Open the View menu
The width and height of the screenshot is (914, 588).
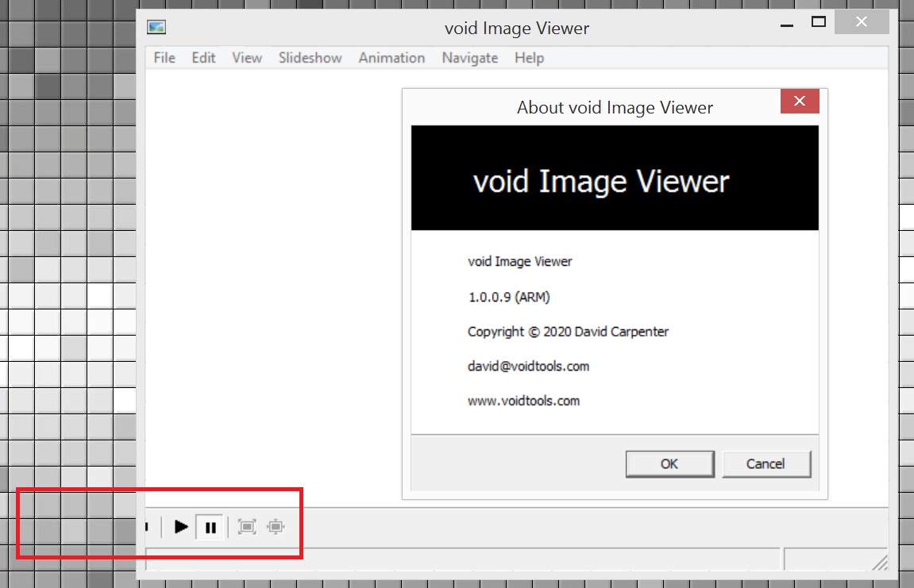(x=246, y=57)
